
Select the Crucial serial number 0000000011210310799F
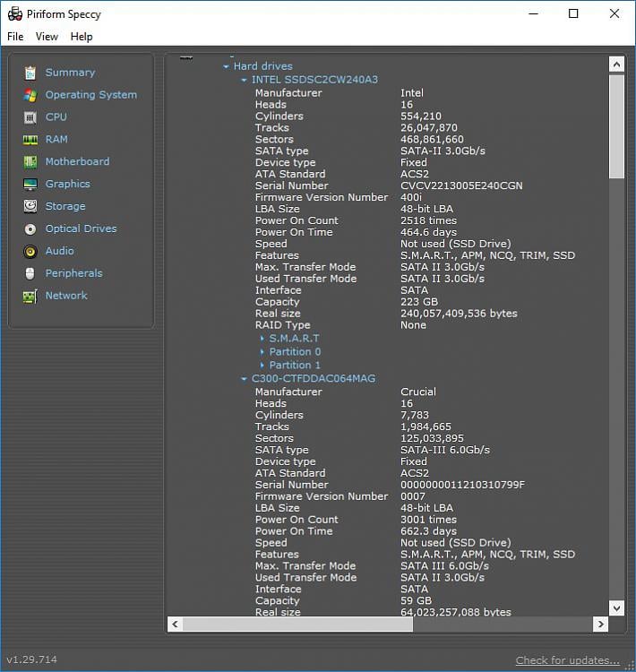462,485
